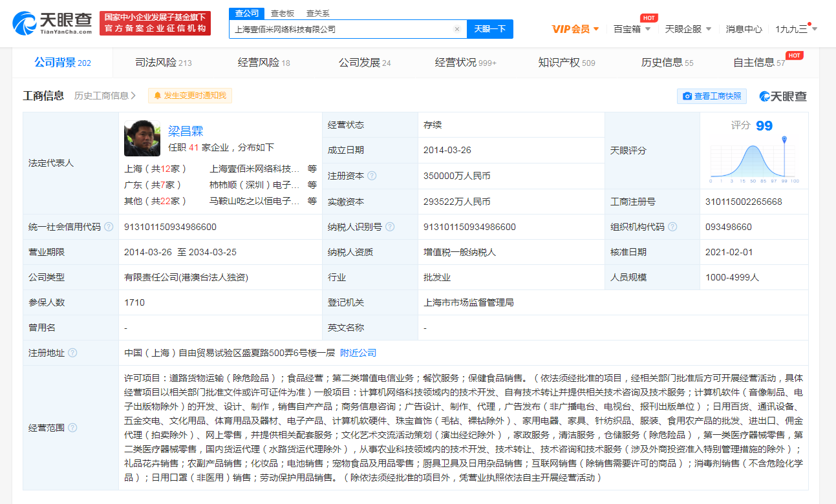Image resolution: width=836 pixels, height=504 pixels.
Task: Click the 天眼一下 search button
Action: pyautogui.click(x=489, y=29)
